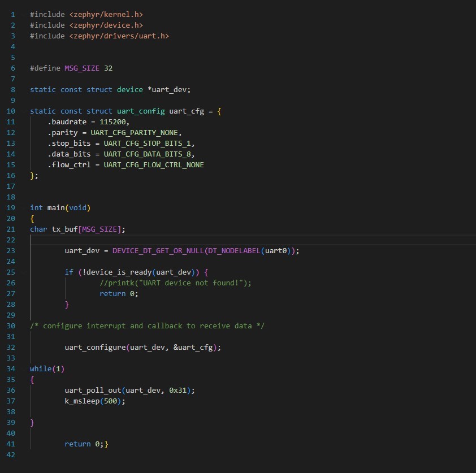Screen dimensions: 476x473
Task: Click the closing }; of the uart_cfg struct
Action: pyautogui.click(x=34, y=176)
